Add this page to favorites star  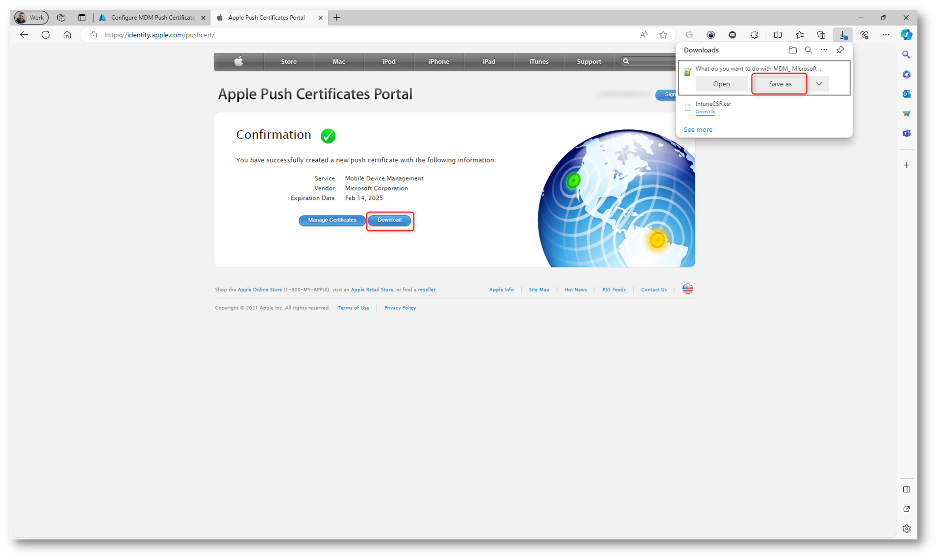point(663,35)
